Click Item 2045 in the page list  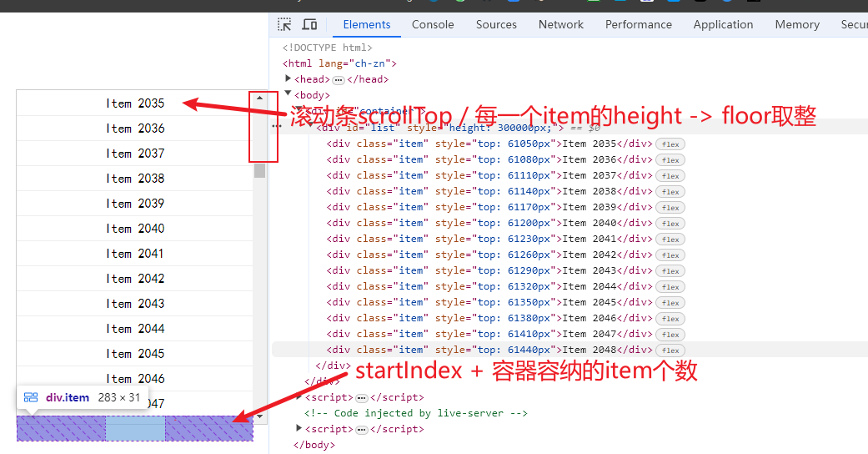point(135,353)
